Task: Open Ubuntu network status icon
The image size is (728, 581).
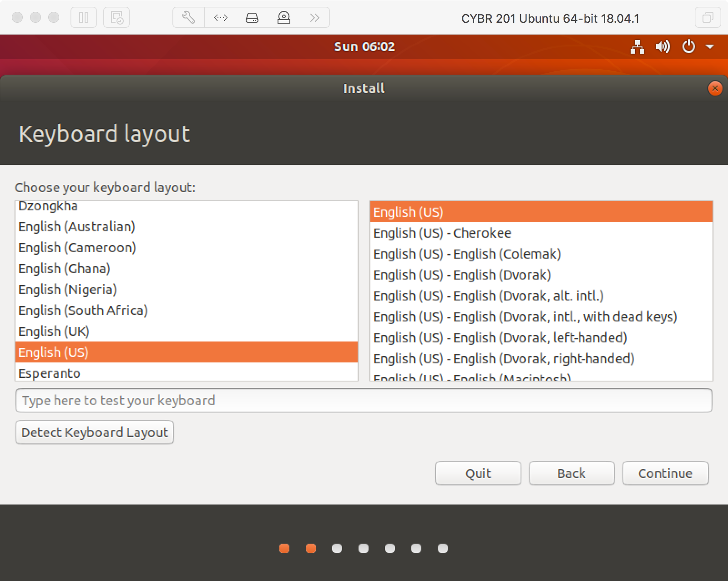Action: pyautogui.click(x=637, y=46)
